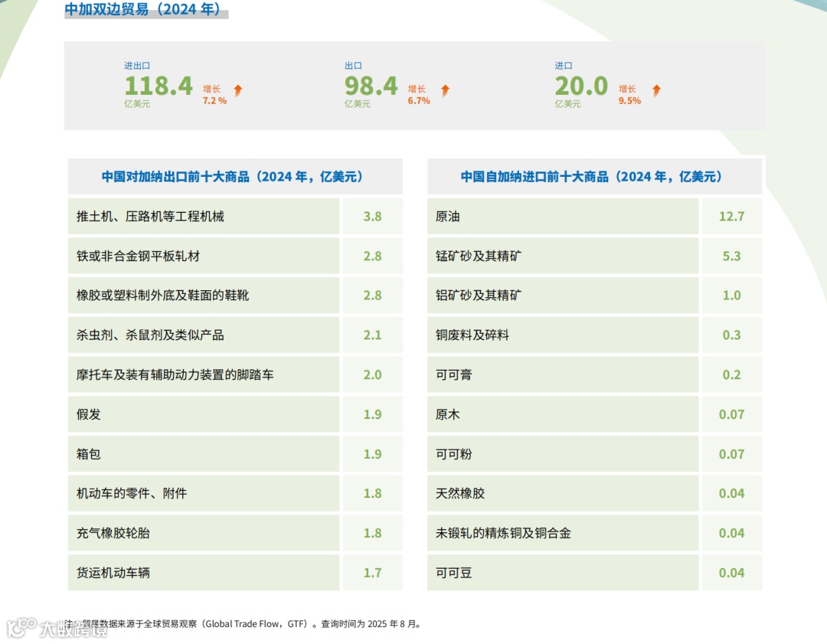Image resolution: width=827 pixels, height=644 pixels.
Task: Click the orange up arrow beside 9.5% growth
Action: coord(656,90)
